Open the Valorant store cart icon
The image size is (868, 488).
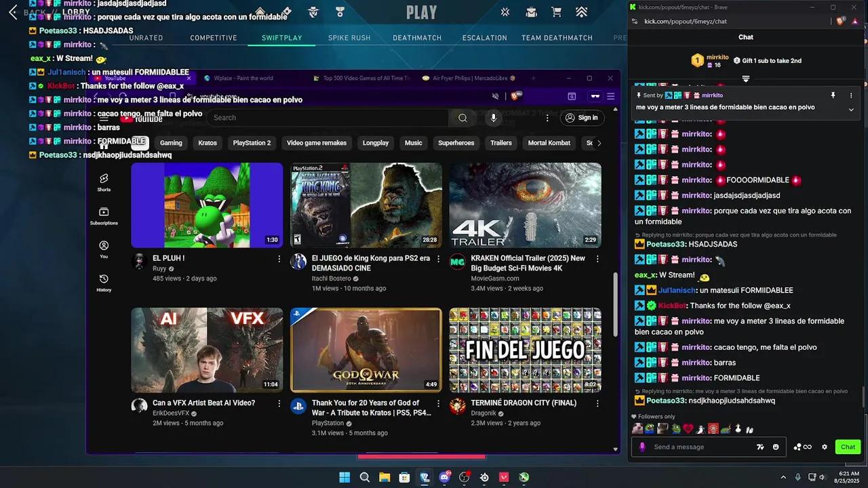(556, 12)
